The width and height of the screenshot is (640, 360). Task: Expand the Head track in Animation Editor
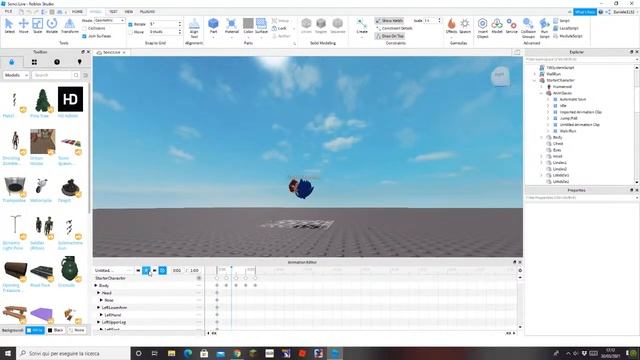tap(98, 293)
